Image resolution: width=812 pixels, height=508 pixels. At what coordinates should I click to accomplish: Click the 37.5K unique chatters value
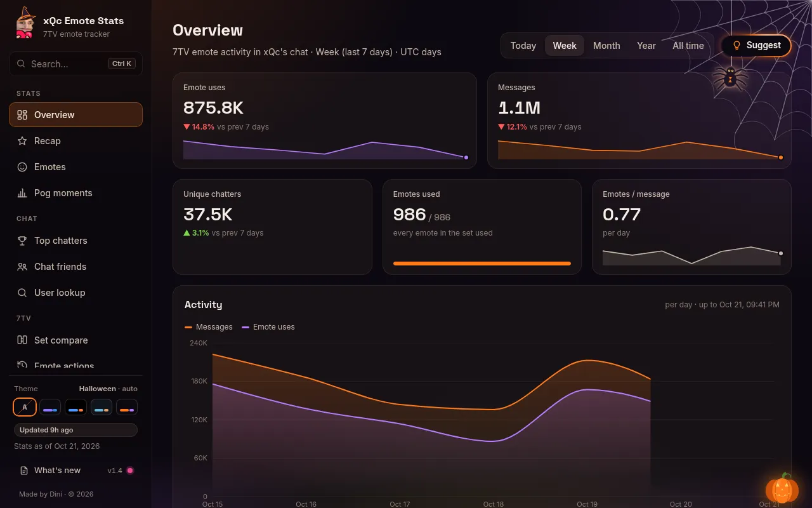click(x=208, y=215)
